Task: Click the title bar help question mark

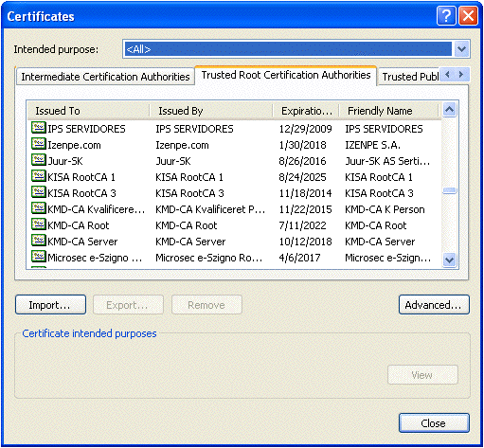Action: point(446,15)
